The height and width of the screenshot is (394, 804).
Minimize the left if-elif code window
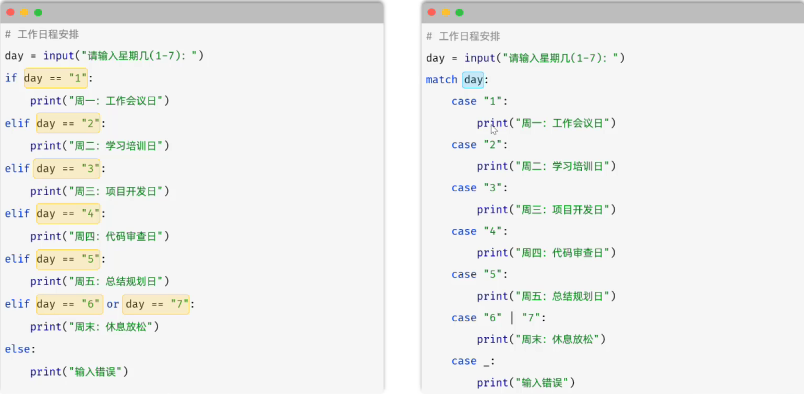[24, 12]
